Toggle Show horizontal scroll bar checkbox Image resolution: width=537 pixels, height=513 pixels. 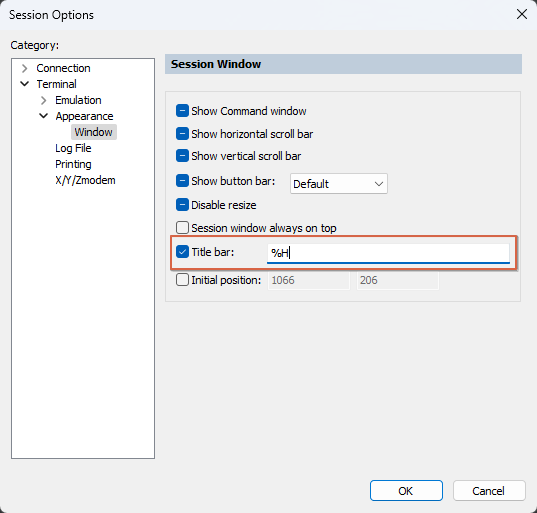[182, 134]
